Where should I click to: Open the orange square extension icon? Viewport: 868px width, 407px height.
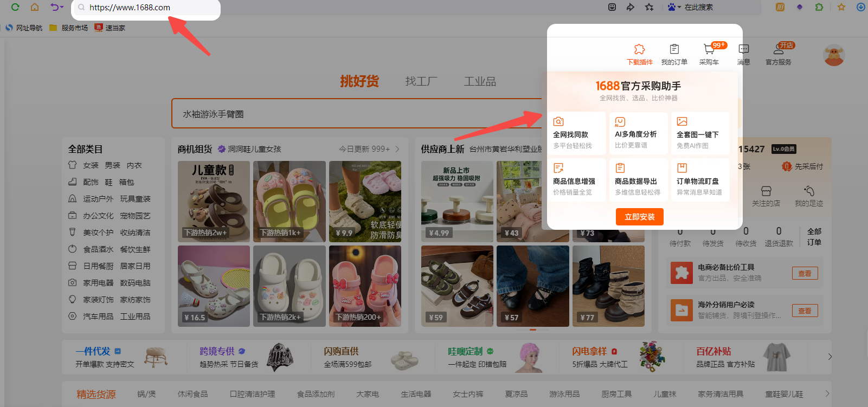click(x=780, y=7)
